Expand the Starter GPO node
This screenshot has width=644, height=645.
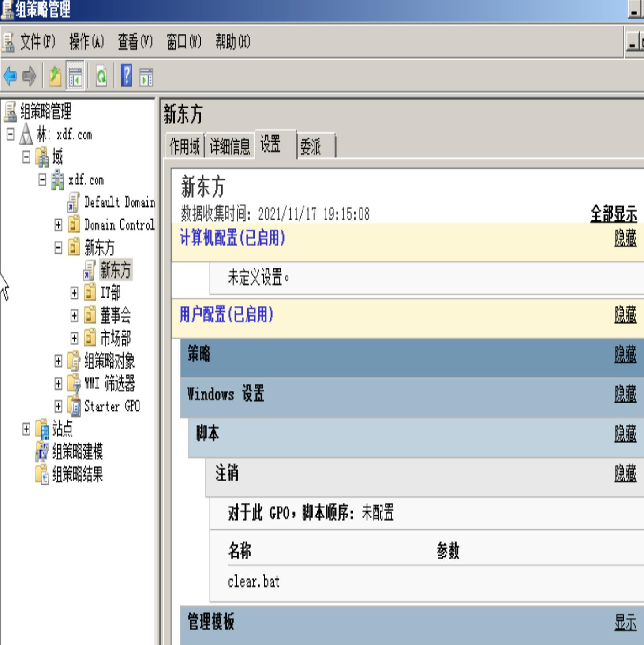point(58,406)
